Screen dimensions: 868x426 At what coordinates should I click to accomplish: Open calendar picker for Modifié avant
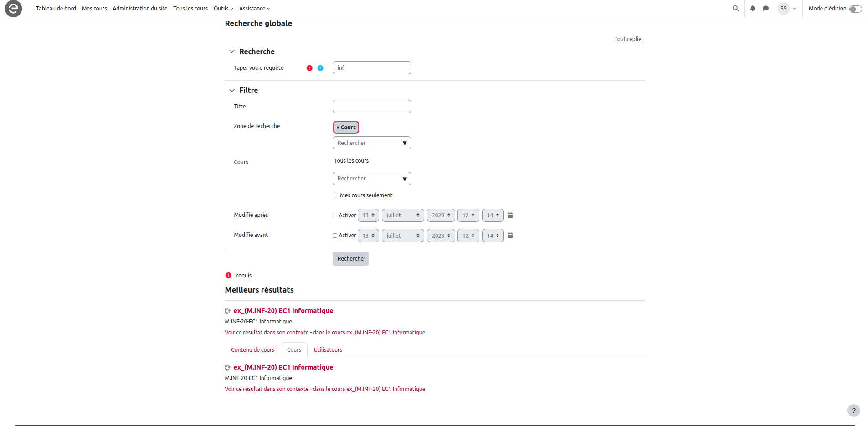point(510,236)
